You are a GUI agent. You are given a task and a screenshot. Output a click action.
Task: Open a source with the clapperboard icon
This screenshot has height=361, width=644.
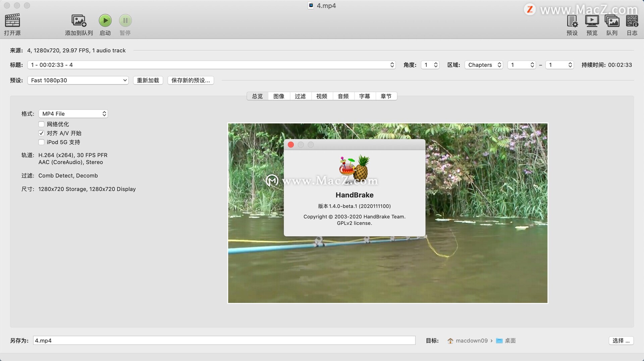pos(12,20)
